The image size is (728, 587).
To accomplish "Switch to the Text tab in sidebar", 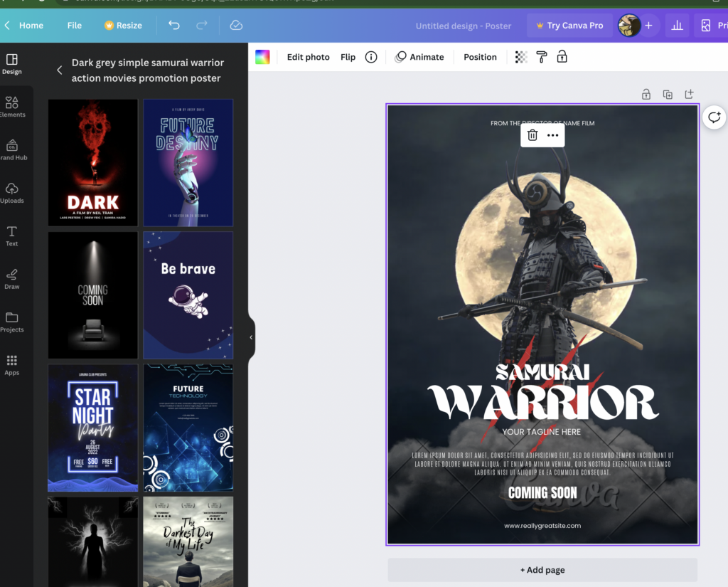I will pyautogui.click(x=12, y=236).
